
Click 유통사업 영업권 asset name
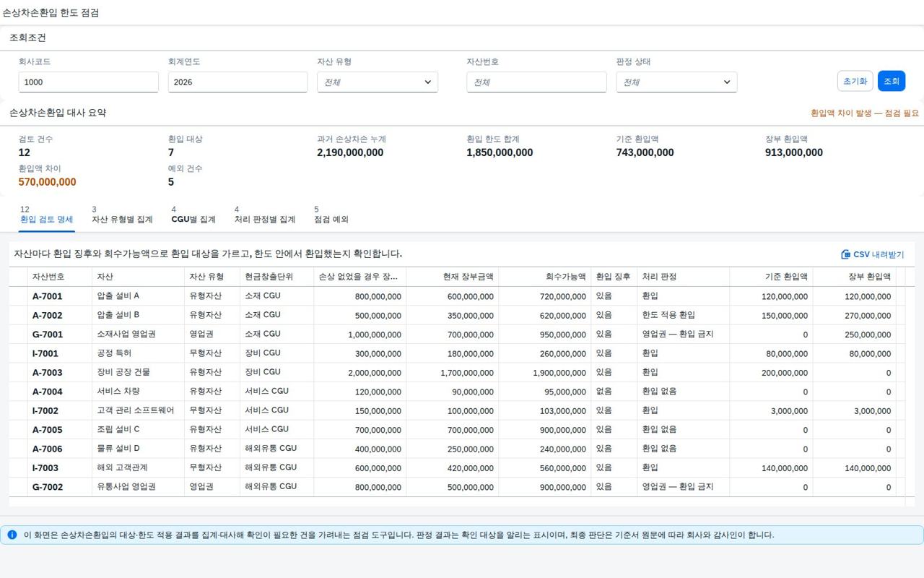point(126,487)
